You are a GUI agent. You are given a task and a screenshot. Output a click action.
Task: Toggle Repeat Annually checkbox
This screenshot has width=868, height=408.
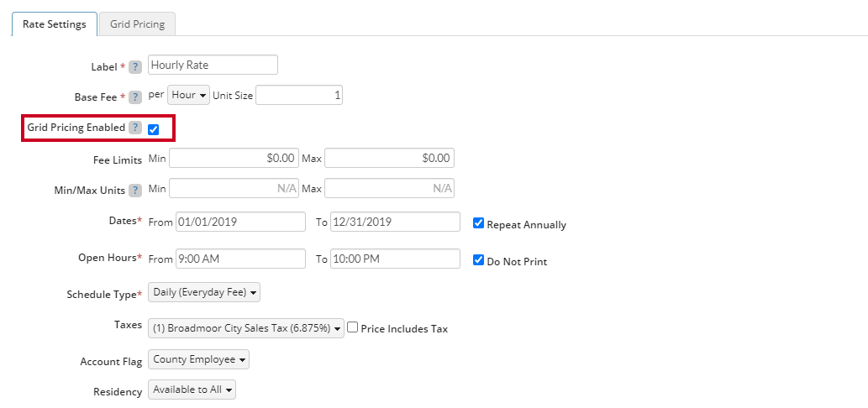tap(479, 222)
